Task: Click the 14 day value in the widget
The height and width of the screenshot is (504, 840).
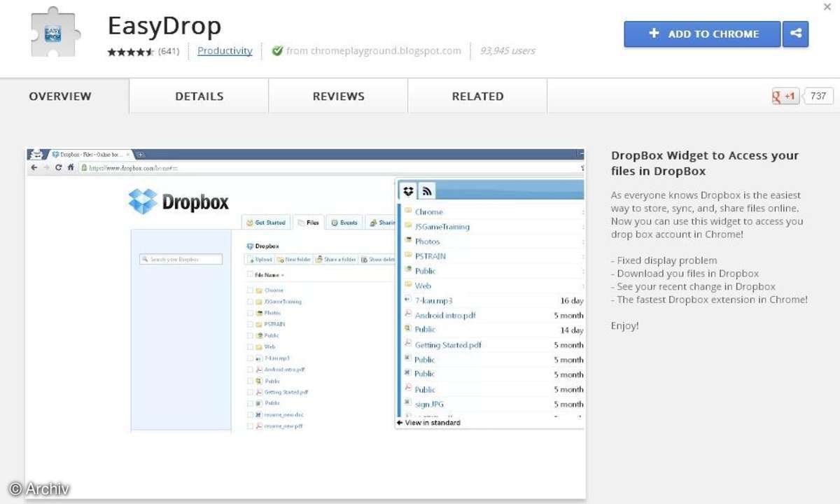Action: (572, 330)
